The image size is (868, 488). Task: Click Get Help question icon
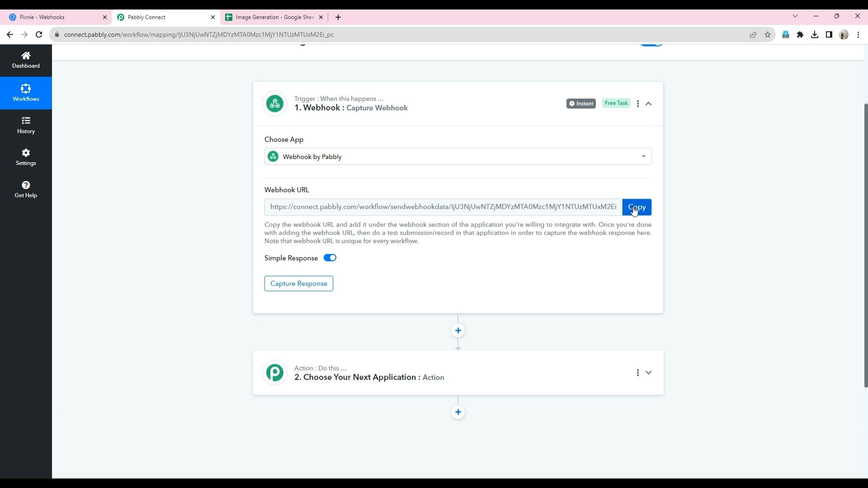click(x=26, y=189)
